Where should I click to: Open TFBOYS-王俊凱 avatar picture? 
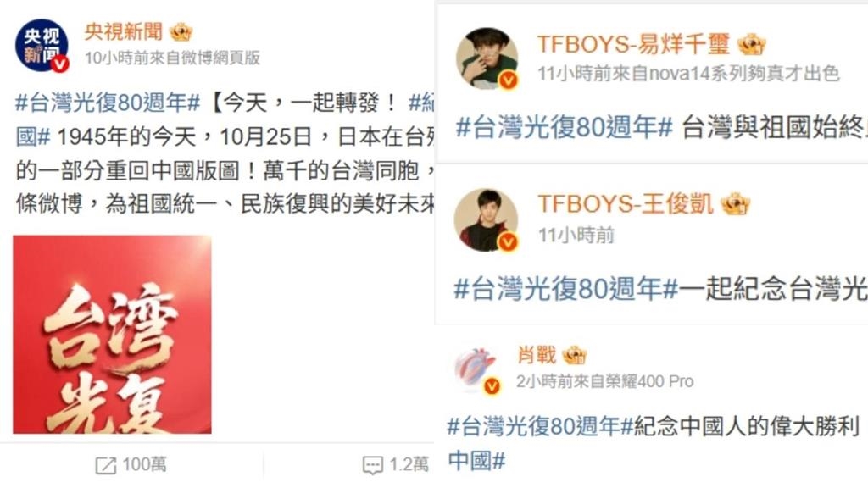point(486,219)
